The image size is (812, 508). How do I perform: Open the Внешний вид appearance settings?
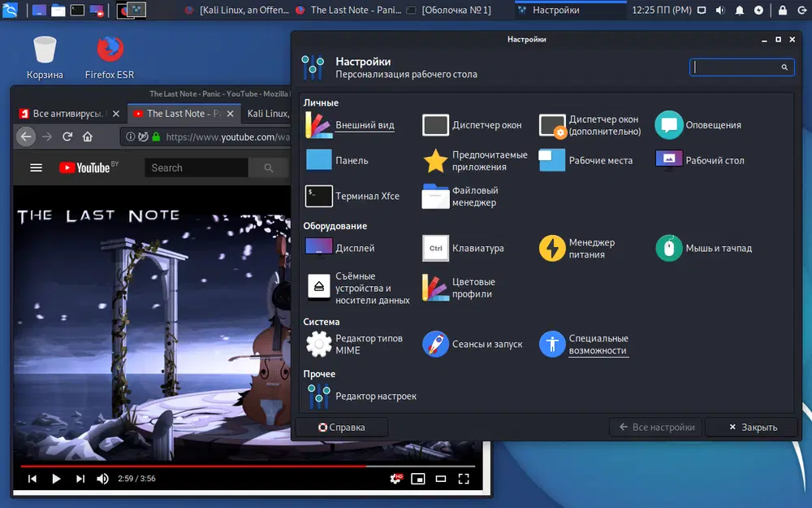tap(350, 125)
